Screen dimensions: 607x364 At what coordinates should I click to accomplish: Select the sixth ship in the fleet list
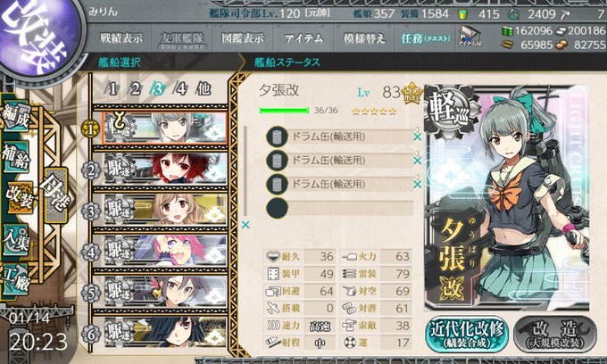tap(165, 332)
